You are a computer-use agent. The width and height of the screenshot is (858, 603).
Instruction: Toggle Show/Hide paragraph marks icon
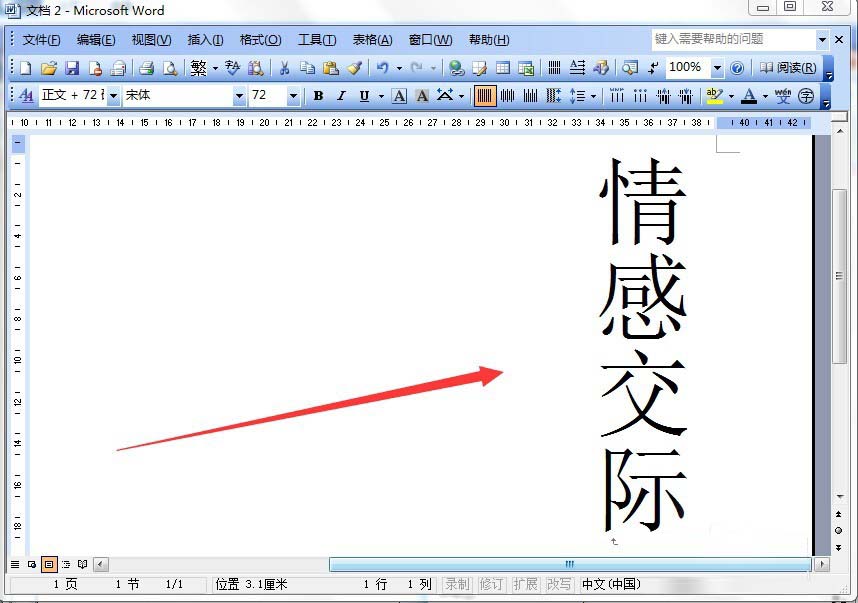pyautogui.click(x=653, y=68)
